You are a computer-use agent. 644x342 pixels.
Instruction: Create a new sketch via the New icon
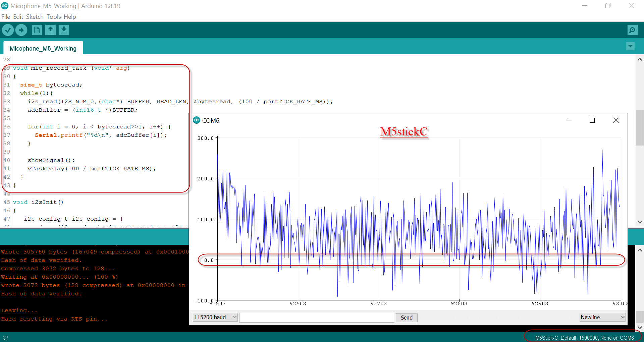pyautogui.click(x=37, y=30)
